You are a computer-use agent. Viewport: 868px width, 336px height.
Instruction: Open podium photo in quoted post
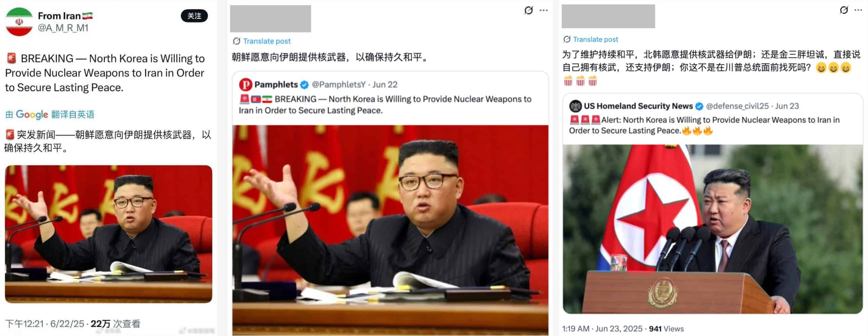pos(713,229)
